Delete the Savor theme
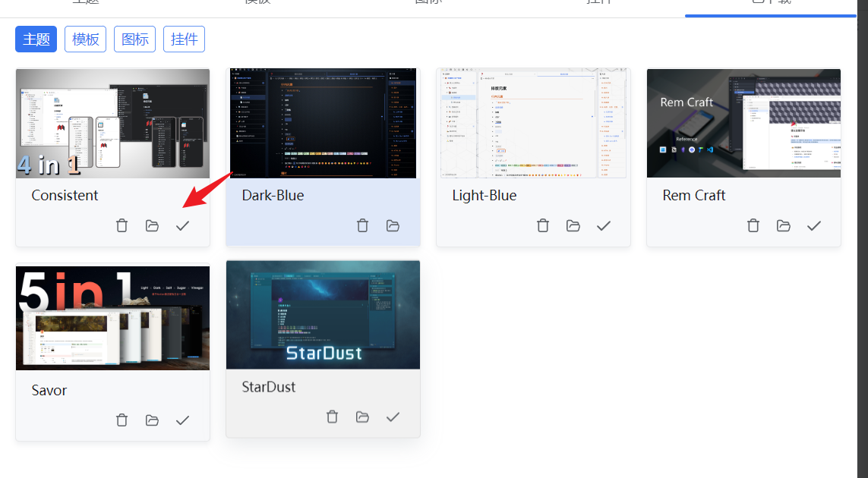 (122, 420)
